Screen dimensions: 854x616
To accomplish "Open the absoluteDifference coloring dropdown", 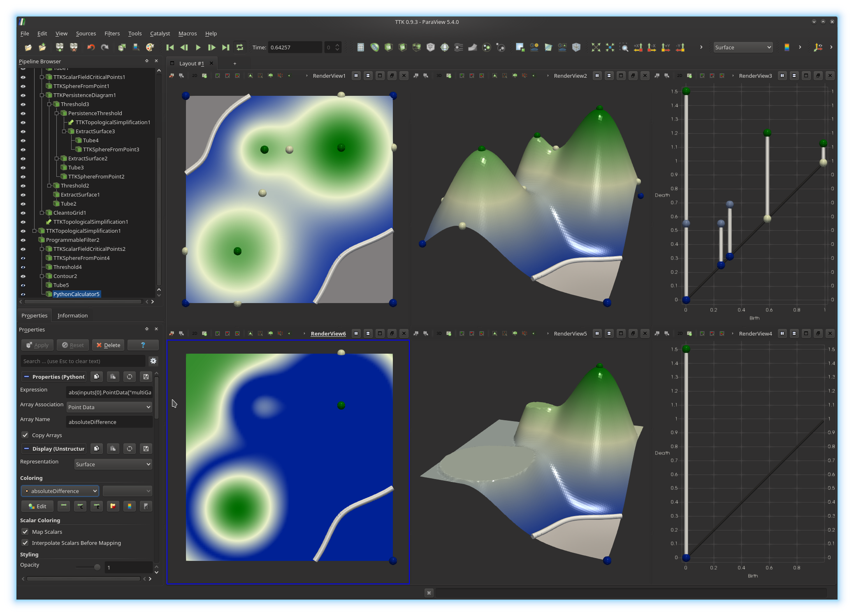I will click(60, 491).
